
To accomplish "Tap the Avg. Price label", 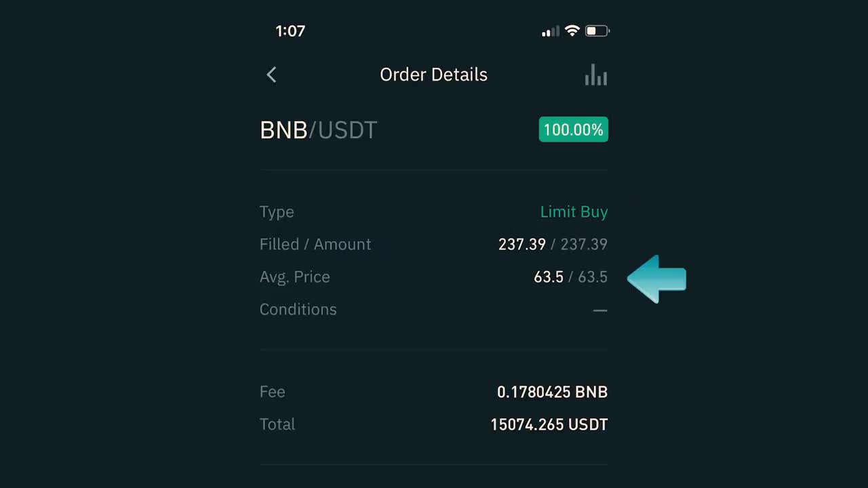I will click(294, 277).
